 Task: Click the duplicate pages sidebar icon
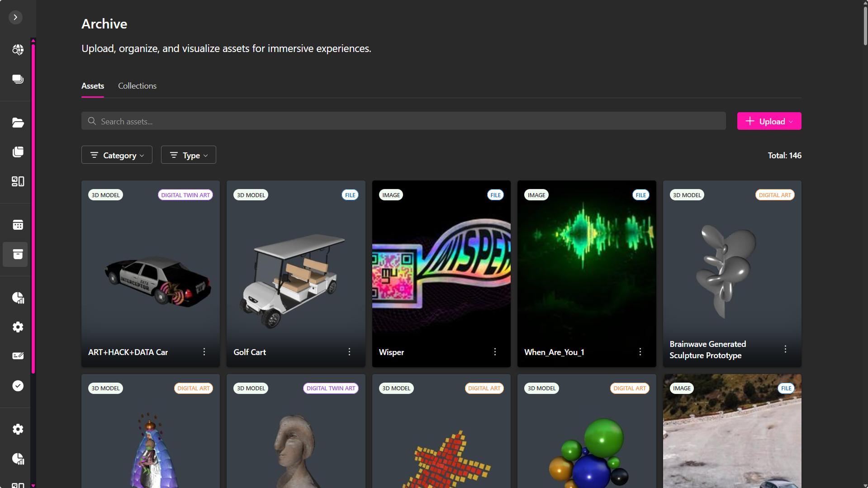click(18, 152)
